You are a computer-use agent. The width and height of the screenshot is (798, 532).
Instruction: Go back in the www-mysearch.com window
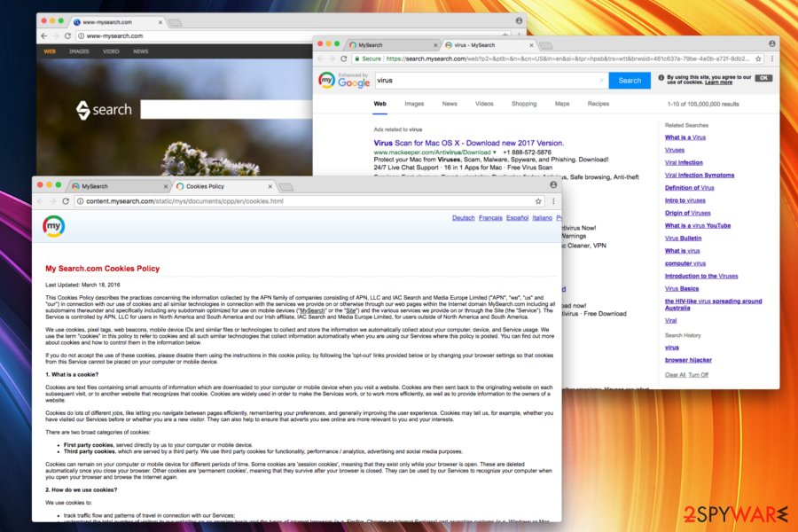[x=43, y=35]
